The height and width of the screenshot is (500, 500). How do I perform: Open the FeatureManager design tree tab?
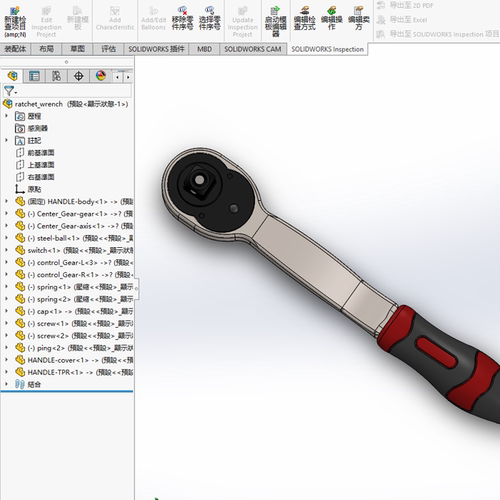pos(13,76)
